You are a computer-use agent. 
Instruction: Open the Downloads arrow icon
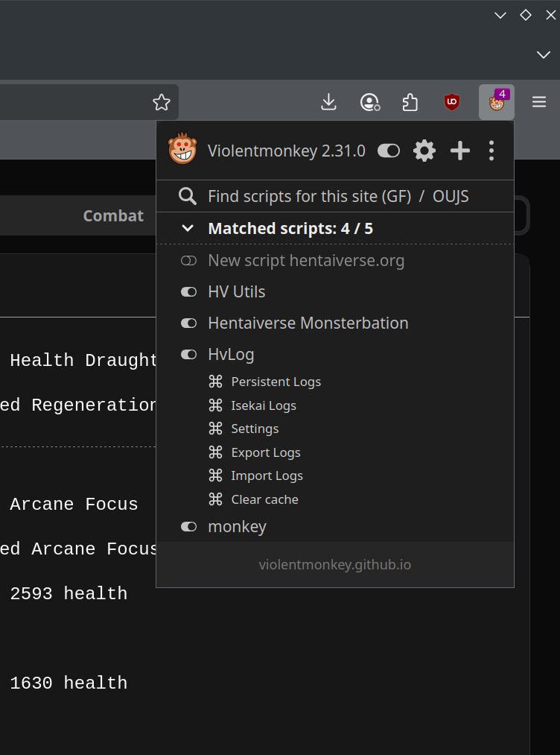328,102
